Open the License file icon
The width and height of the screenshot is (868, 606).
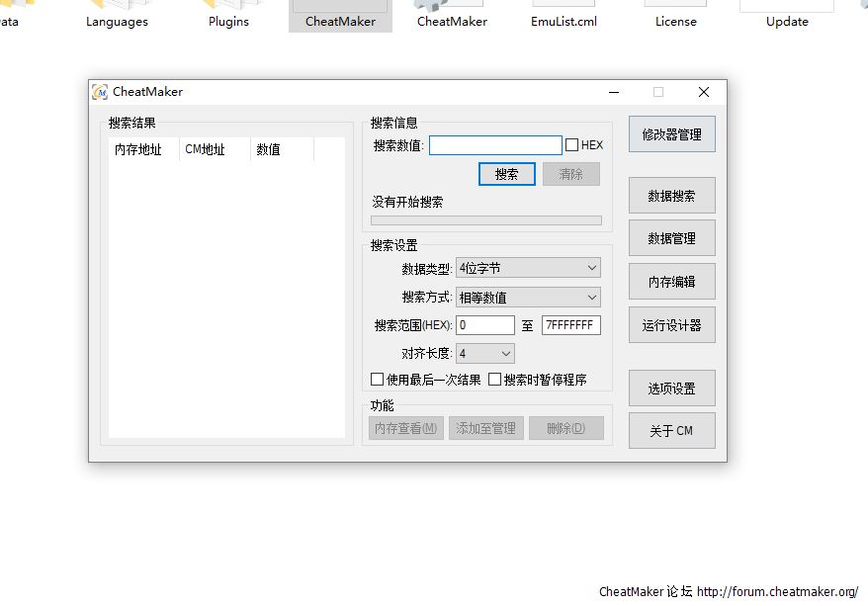[x=675, y=6]
